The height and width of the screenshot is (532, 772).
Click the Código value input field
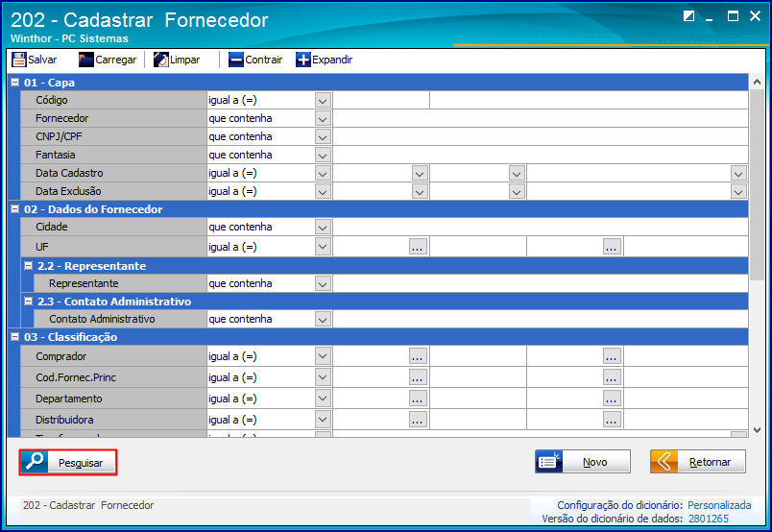coord(381,101)
